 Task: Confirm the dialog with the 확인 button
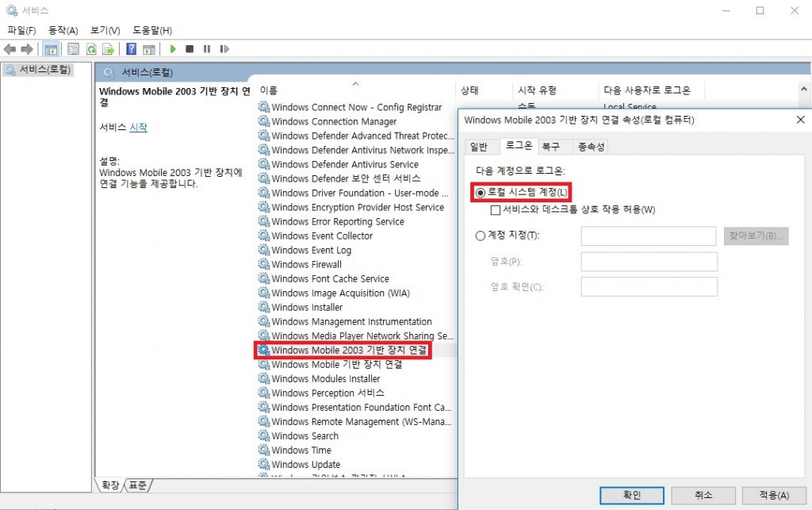pyautogui.click(x=632, y=495)
